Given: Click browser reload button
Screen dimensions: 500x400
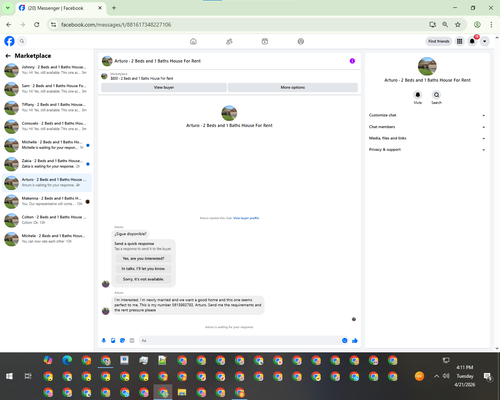Looking at the screenshot, I should (37, 24).
